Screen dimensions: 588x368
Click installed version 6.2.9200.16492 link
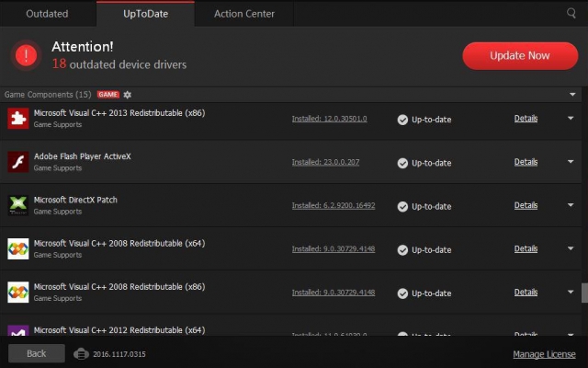[334, 205]
